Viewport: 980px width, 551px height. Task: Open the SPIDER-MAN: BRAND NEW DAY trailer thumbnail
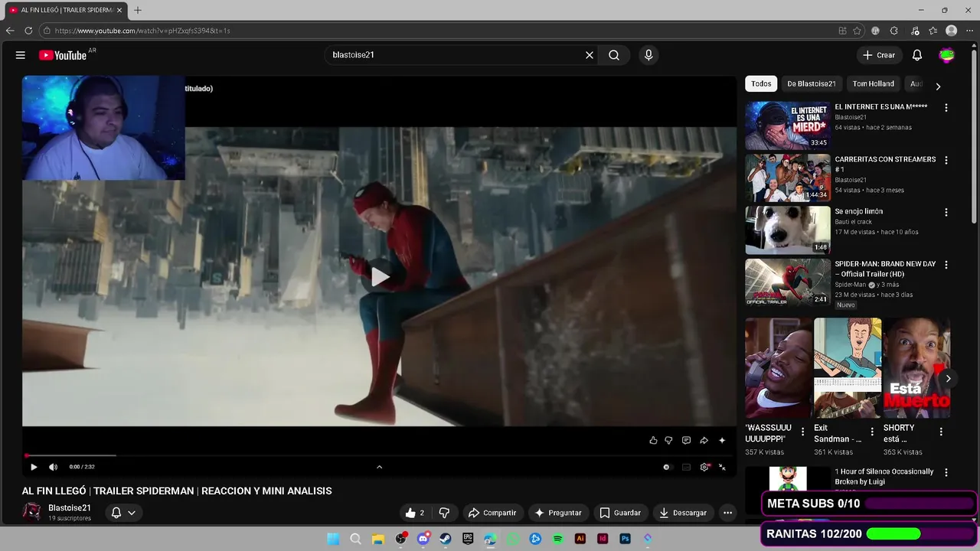[788, 282]
